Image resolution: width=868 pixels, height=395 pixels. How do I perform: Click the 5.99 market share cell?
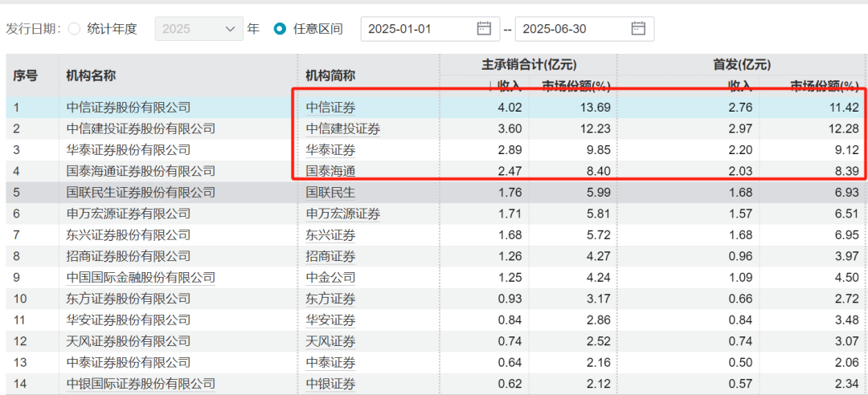click(x=599, y=193)
